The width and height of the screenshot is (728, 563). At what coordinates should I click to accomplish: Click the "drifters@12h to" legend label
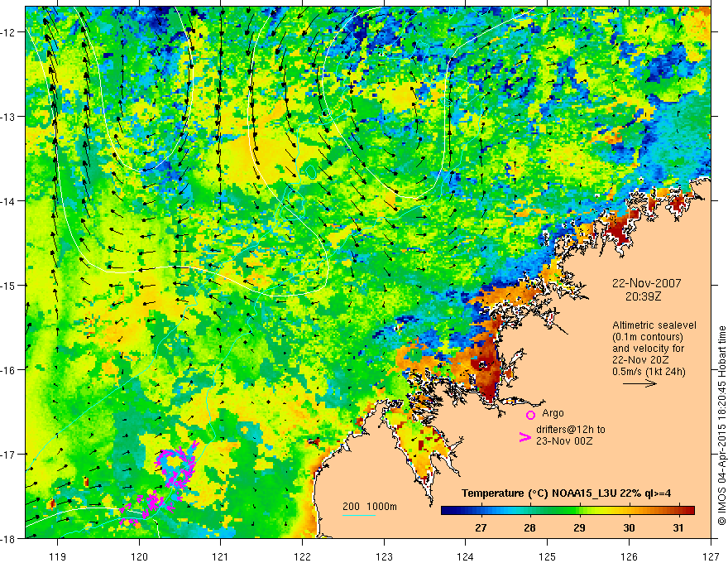571,430
